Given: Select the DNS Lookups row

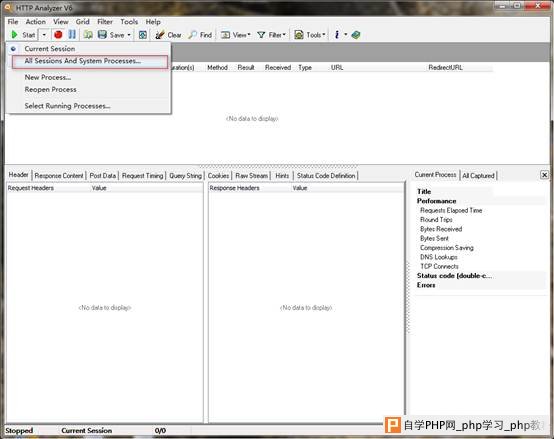Looking at the screenshot, I should click(438, 257).
